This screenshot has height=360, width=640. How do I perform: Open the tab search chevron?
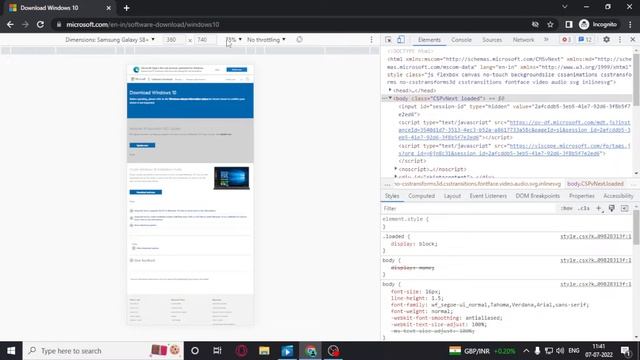tap(564, 7)
